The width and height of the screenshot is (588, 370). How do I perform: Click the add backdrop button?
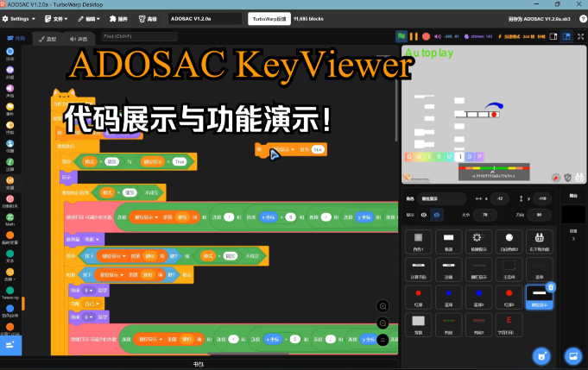click(571, 354)
